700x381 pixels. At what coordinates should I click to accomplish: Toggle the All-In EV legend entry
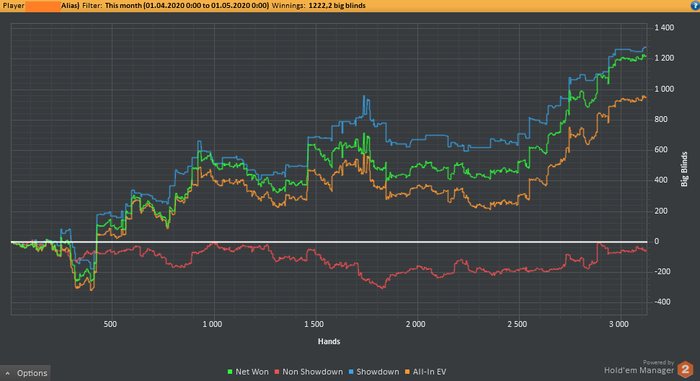coord(425,372)
